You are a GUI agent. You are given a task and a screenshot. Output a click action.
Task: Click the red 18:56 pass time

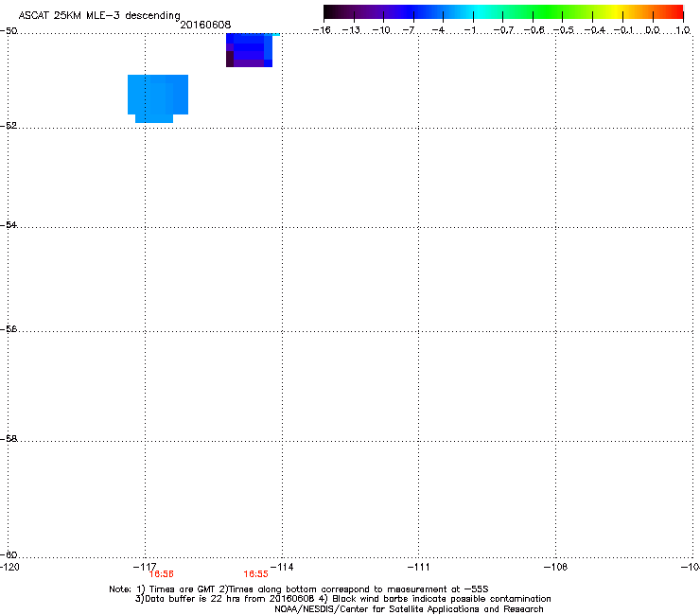click(x=161, y=574)
